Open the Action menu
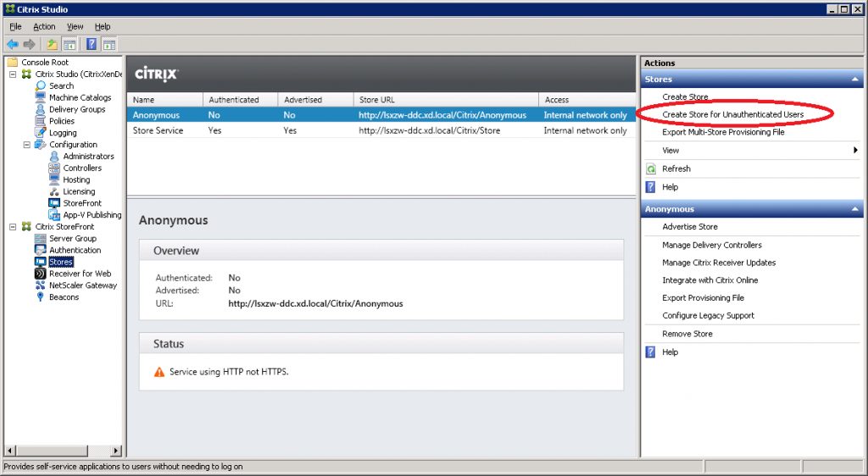The height and width of the screenshot is (476, 868). (x=44, y=26)
